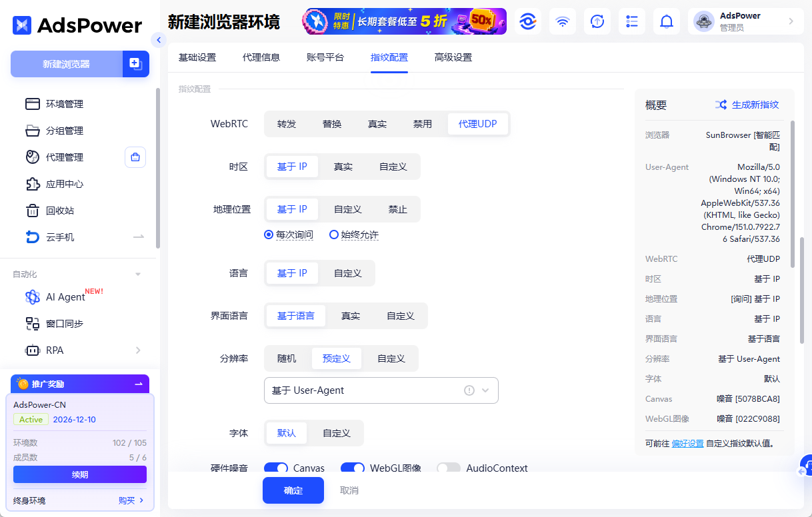Select 始终允许 radio option
The image size is (812, 517).
coord(354,235)
